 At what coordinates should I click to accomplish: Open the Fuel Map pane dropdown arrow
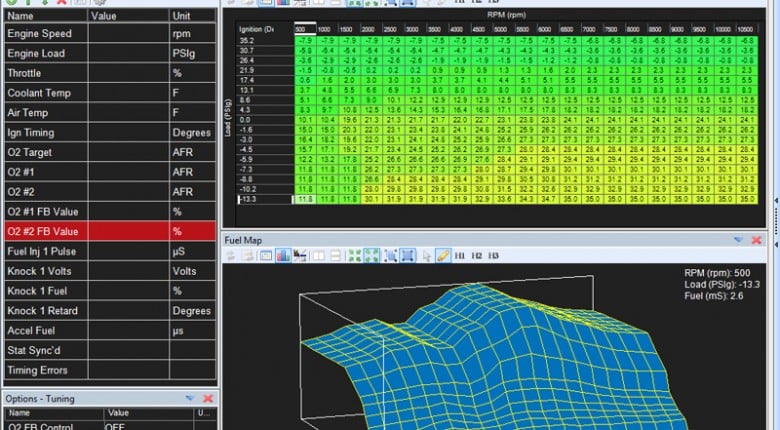click(x=738, y=240)
